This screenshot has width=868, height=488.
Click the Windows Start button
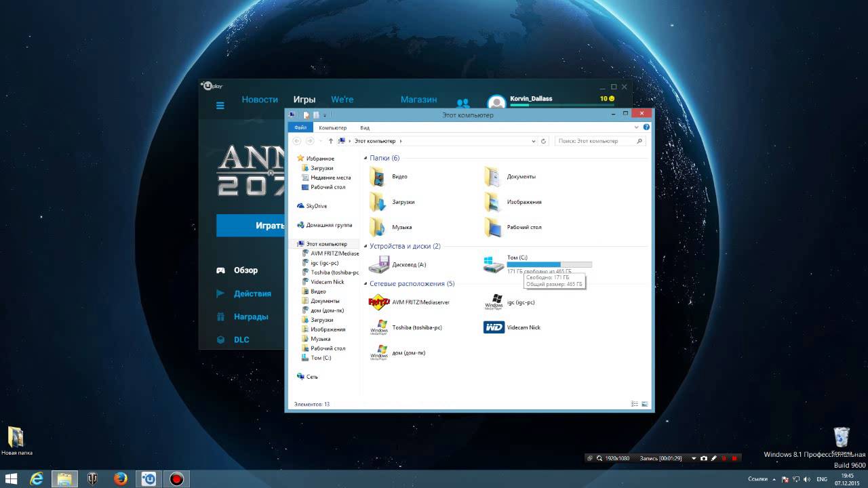tap(12, 479)
